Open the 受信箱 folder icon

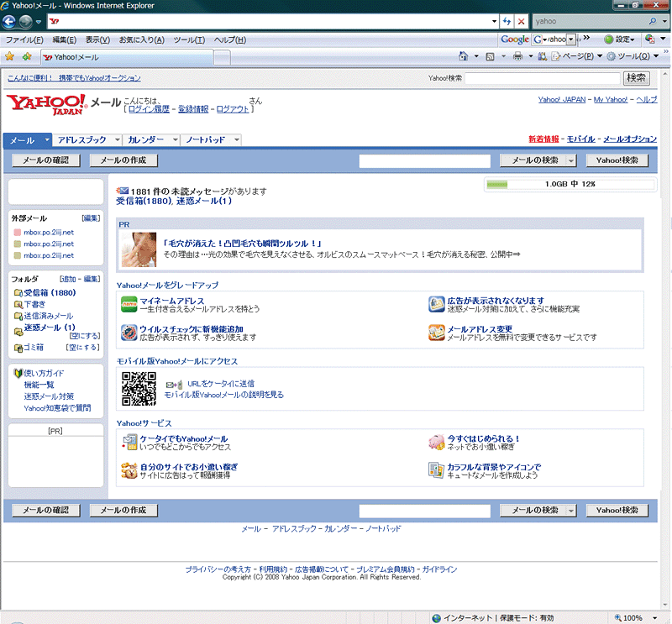coord(18,293)
